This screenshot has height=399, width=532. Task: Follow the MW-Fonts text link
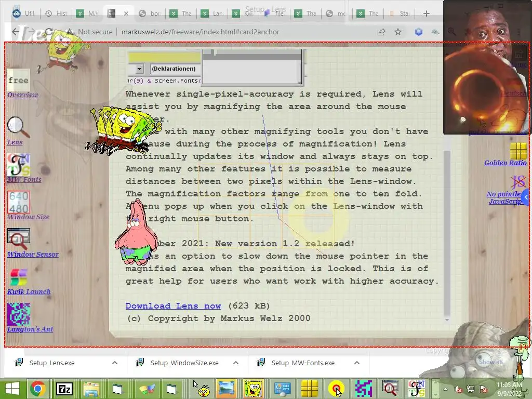click(x=24, y=179)
